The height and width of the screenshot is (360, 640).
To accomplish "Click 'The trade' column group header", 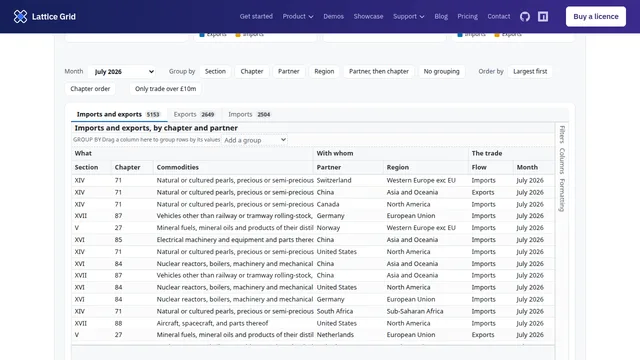I will pos(511,153).
